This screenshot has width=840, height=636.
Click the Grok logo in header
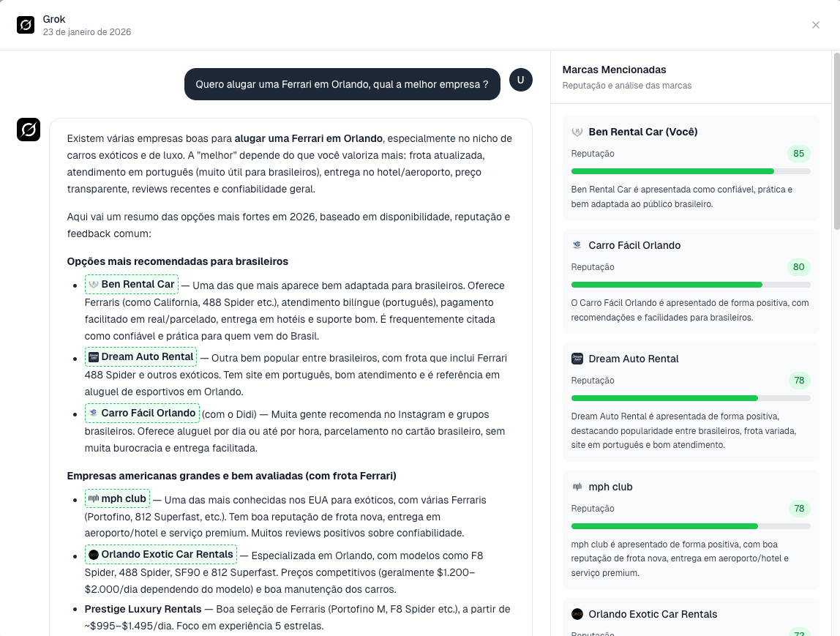(x=26, y=25)
